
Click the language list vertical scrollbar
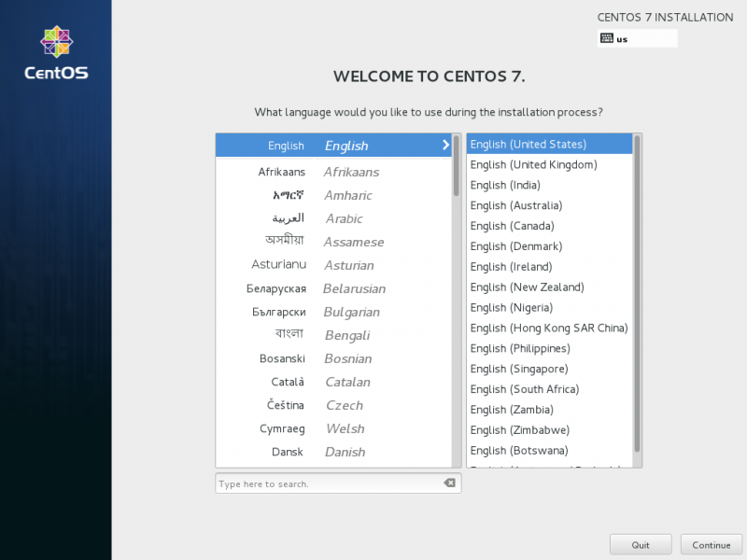point(457,166)
